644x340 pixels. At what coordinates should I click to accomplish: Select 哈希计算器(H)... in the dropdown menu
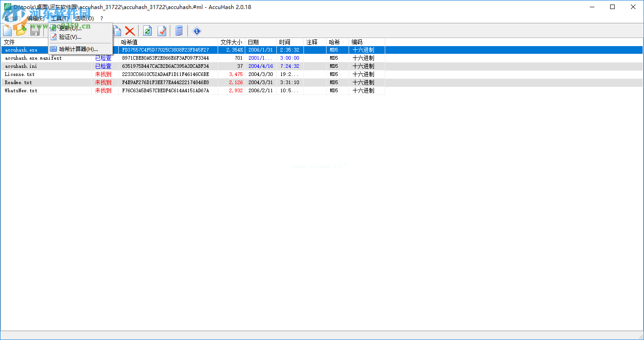click(78, 49)
